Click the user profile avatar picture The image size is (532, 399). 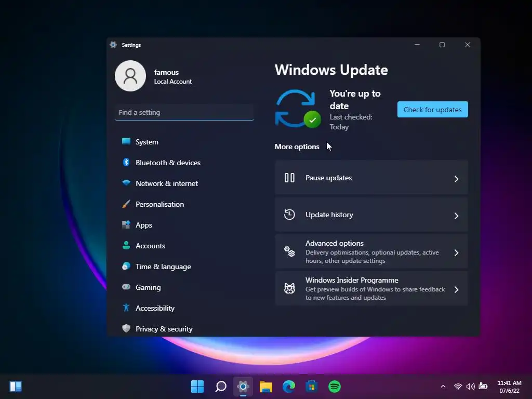[x=130, y=76]
